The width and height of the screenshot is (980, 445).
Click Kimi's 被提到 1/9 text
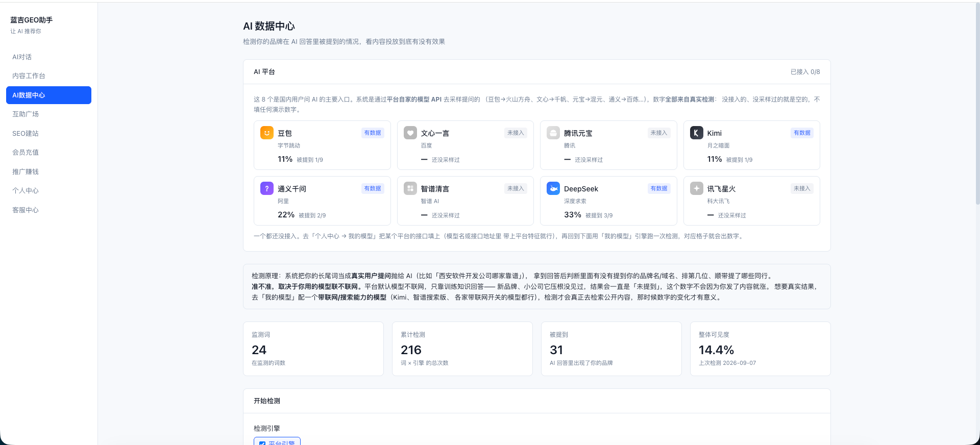(739, 160)
